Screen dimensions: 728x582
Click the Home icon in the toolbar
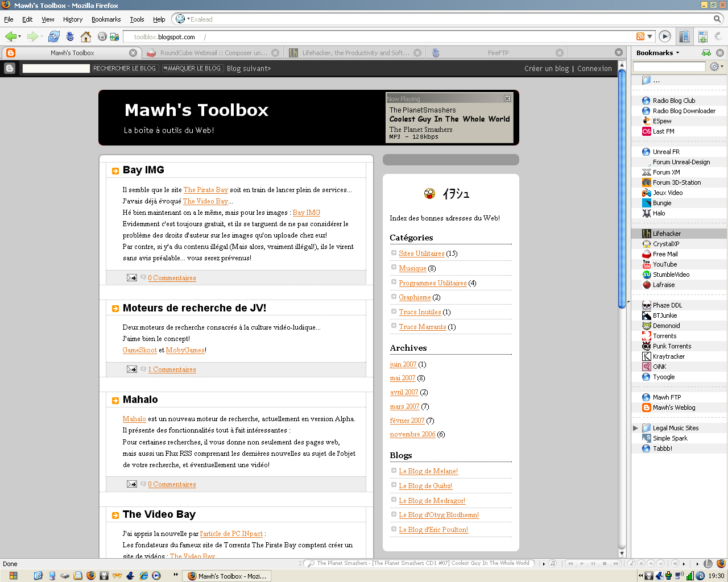coord(86,37)
